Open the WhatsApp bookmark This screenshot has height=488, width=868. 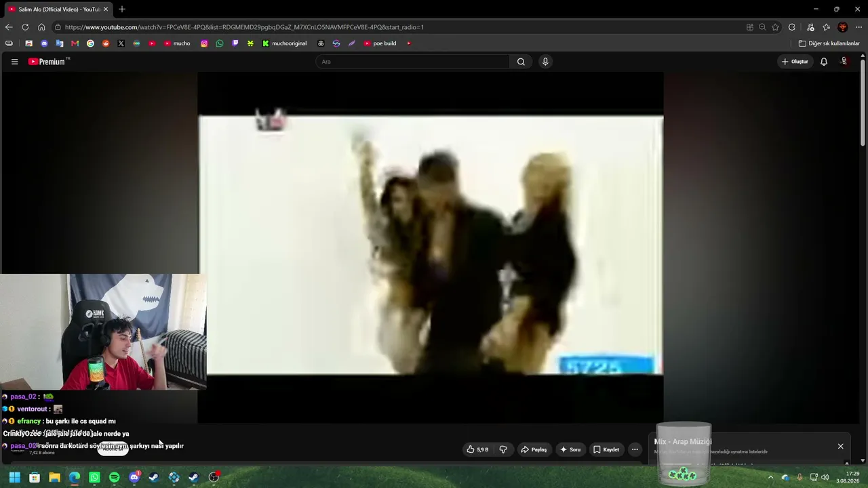220,43
